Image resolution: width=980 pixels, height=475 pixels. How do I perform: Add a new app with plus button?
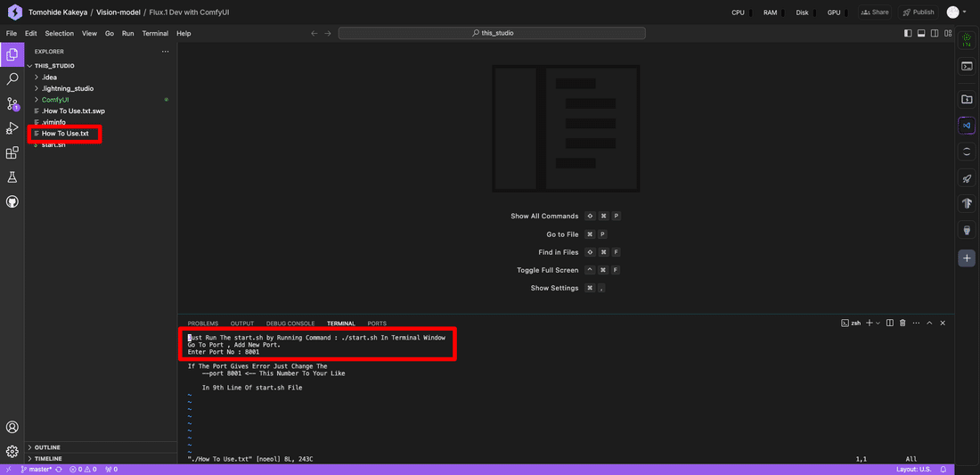click(967, 258)
